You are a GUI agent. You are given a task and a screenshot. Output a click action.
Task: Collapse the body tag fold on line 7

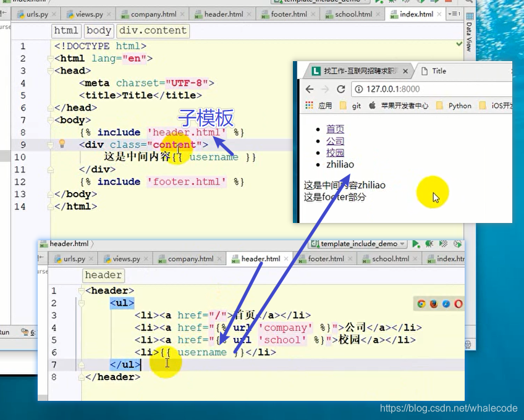tap(51, 120)
